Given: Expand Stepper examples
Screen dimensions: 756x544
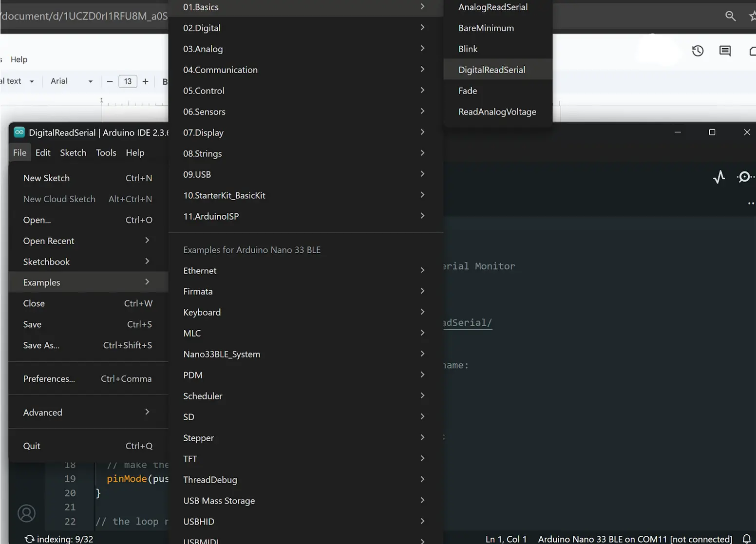Looking at the screenshot, I should pyautogui.click(x=305, y=438).
